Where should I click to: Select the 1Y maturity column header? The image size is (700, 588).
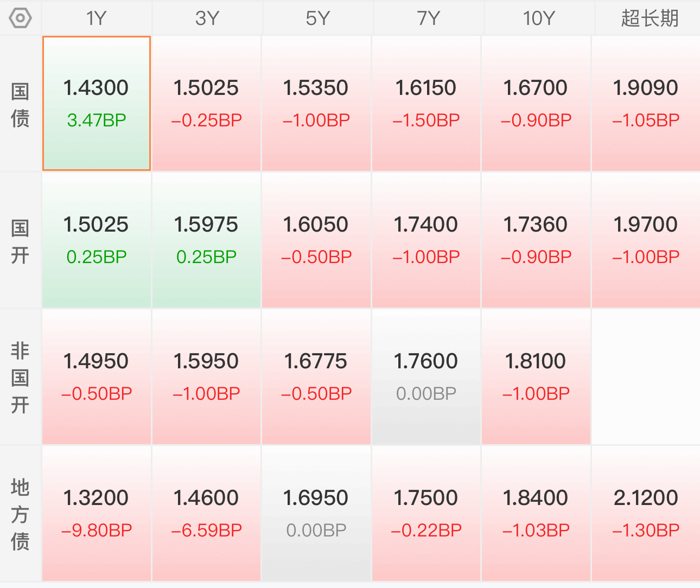tap(97, 18)
